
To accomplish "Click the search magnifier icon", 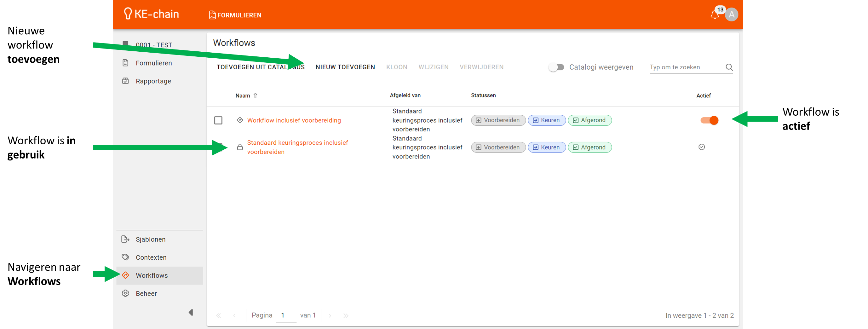I will click(729, 67).
